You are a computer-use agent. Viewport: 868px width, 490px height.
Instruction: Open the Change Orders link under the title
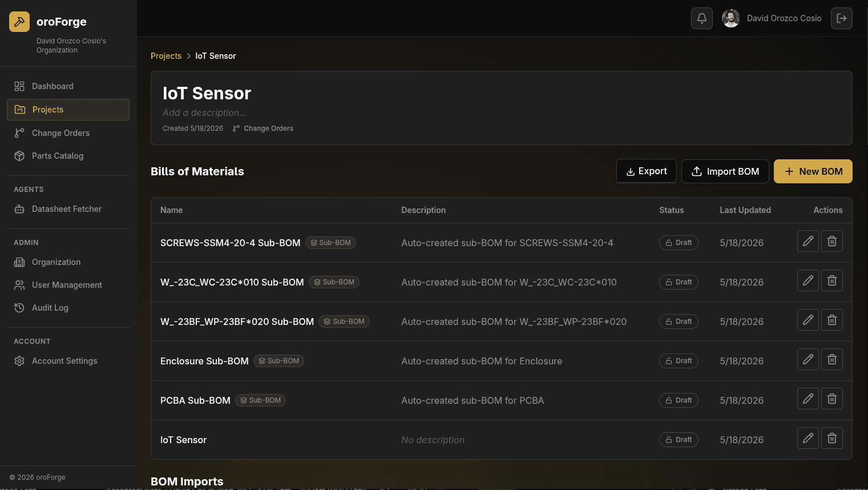pos(263,128)
